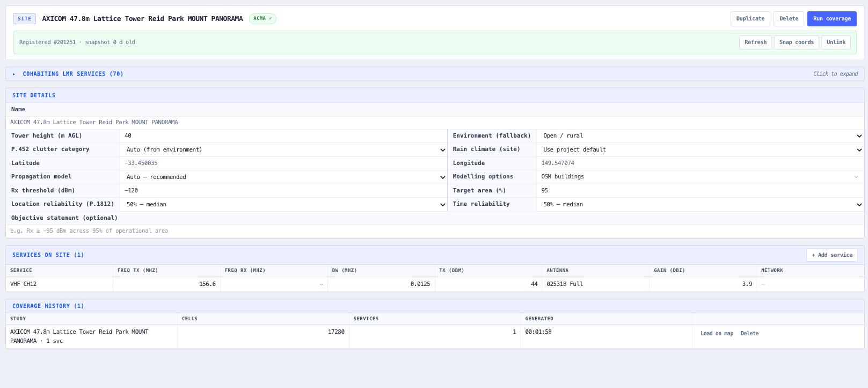Open the P.452 clutter category dropdown
This screenshot has width=868, height=388.
(x=283, y=150)
